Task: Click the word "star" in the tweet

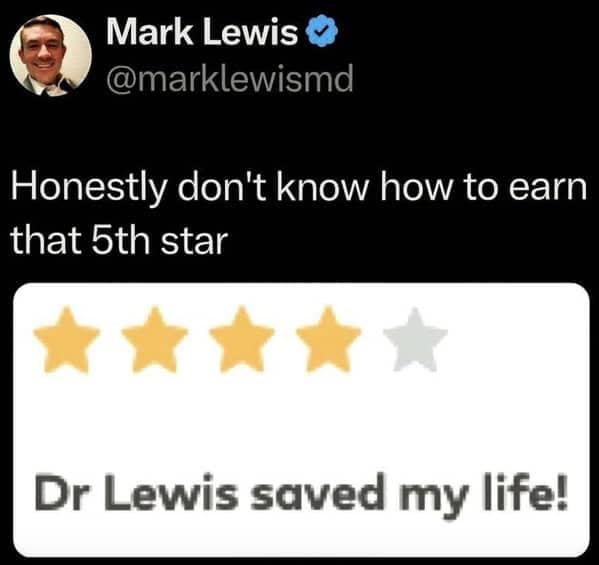Action: 194,242
